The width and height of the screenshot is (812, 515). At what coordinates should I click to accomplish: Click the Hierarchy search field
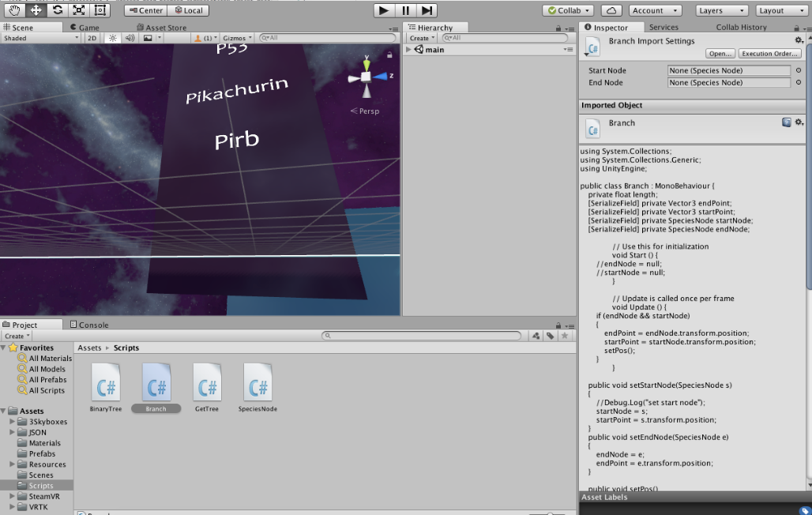(505, 38)
